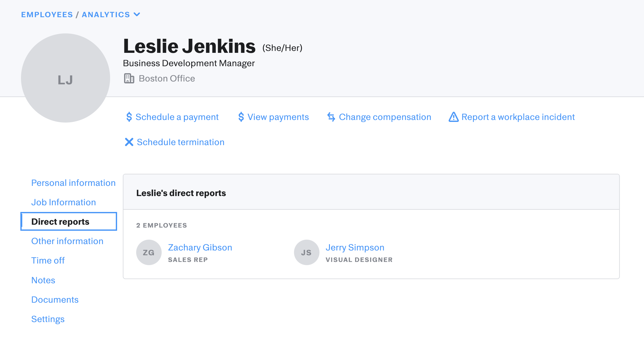The image size is (644, 345).
Task: Click the building icon near Boston Office
Action: (129, 78)
